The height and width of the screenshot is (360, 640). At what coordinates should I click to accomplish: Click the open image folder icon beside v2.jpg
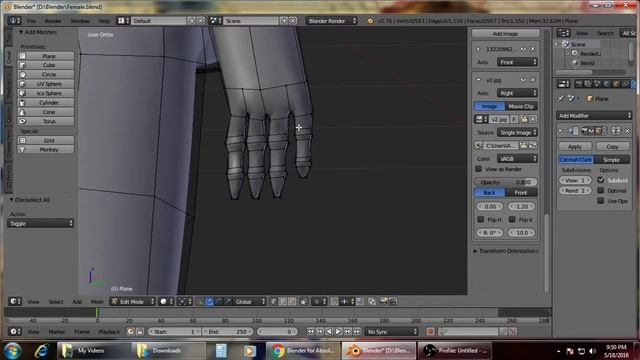click(524, 119)
